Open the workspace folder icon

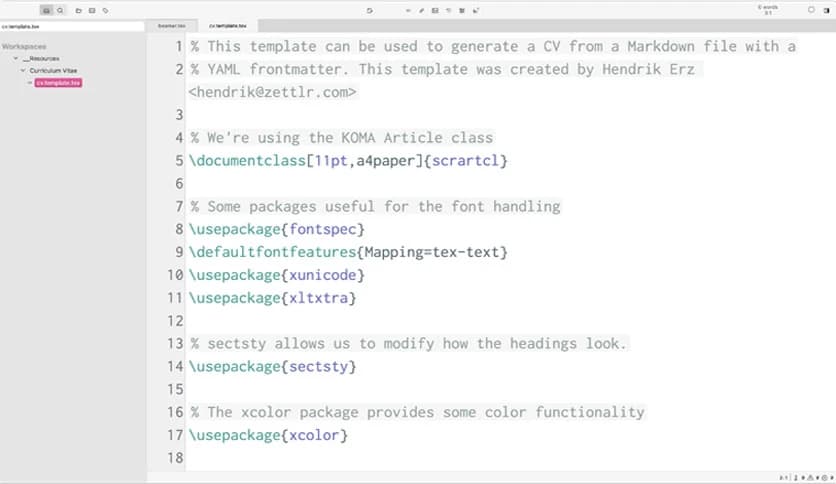click(78, 10)
